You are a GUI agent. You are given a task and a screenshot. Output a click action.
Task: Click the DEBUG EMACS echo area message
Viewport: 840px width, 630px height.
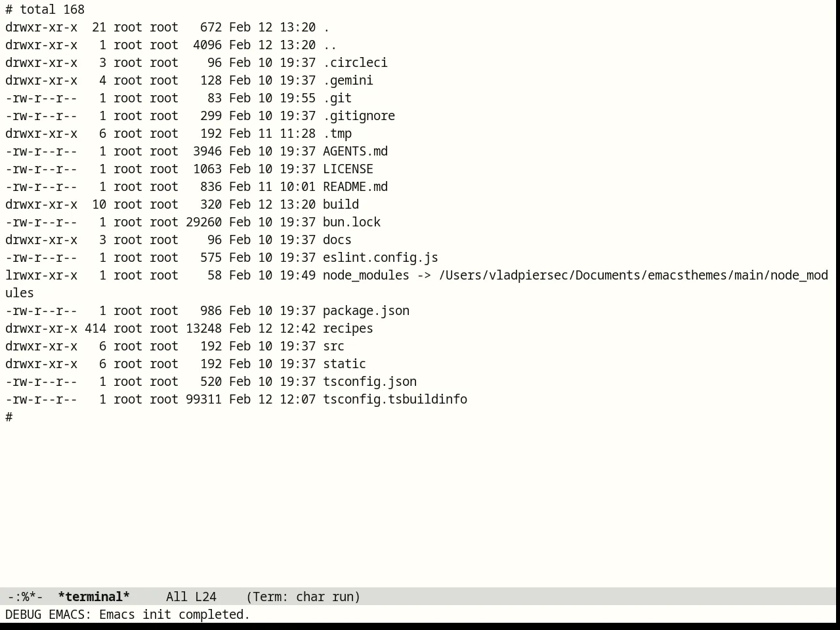(x=128, y=614)
